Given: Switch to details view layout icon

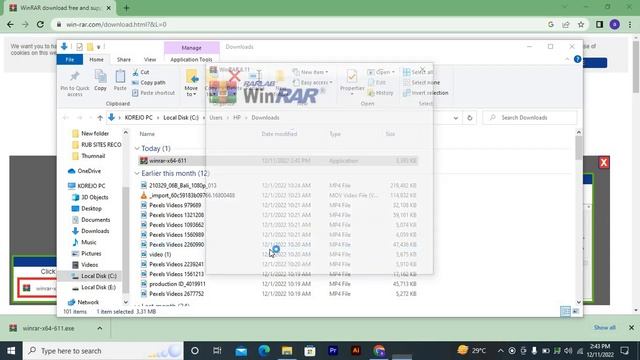Looking at the screenshot, I should [565, 311].
